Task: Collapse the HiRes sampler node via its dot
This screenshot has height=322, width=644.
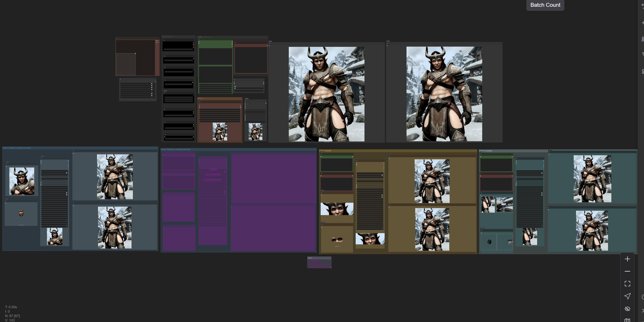Action: (x=199, y=102)
